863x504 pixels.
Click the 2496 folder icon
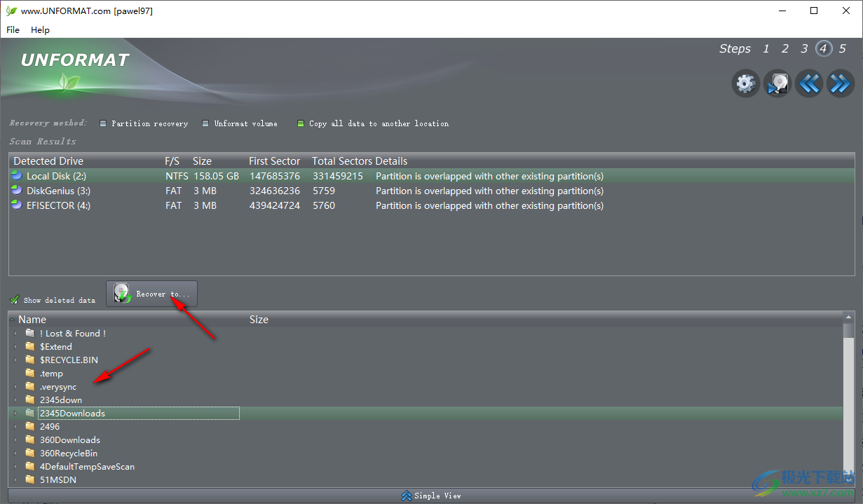pyautogui.click(x=29, y=426)
